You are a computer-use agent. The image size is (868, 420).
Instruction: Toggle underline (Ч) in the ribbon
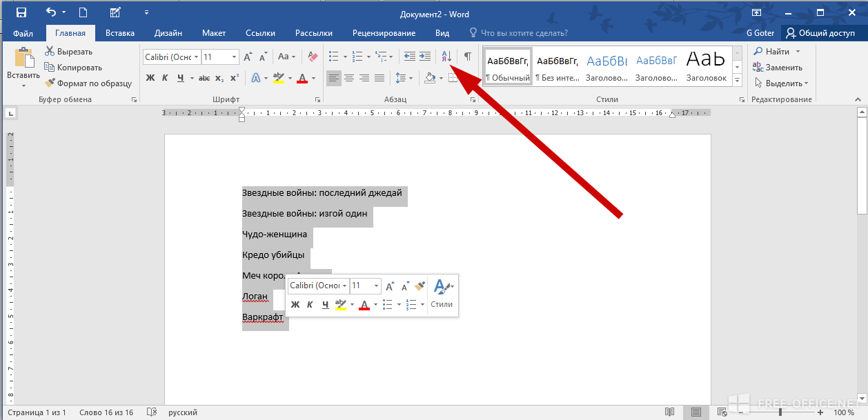(x=181, y=78)
